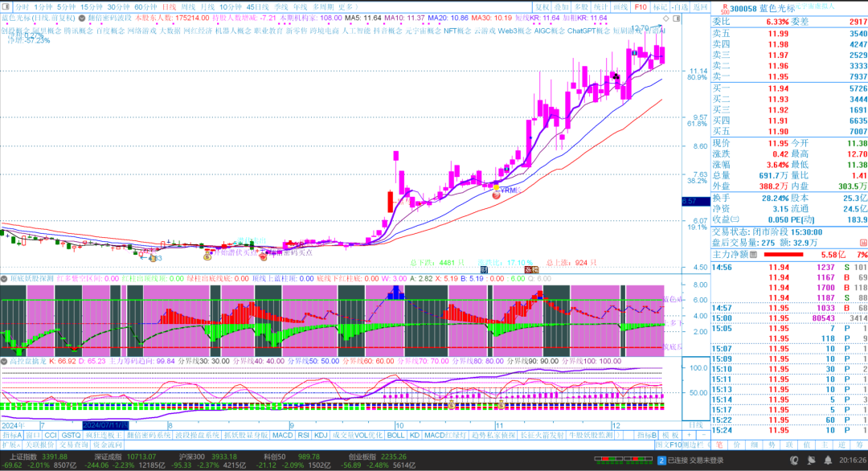Select the 5分钟 timeframe
This screenshot has height=471, width=868.
click(x=66, y=7)
